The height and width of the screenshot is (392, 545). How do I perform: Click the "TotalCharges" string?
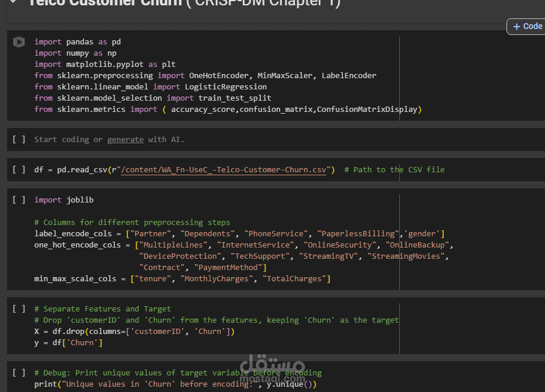point(294,279)
